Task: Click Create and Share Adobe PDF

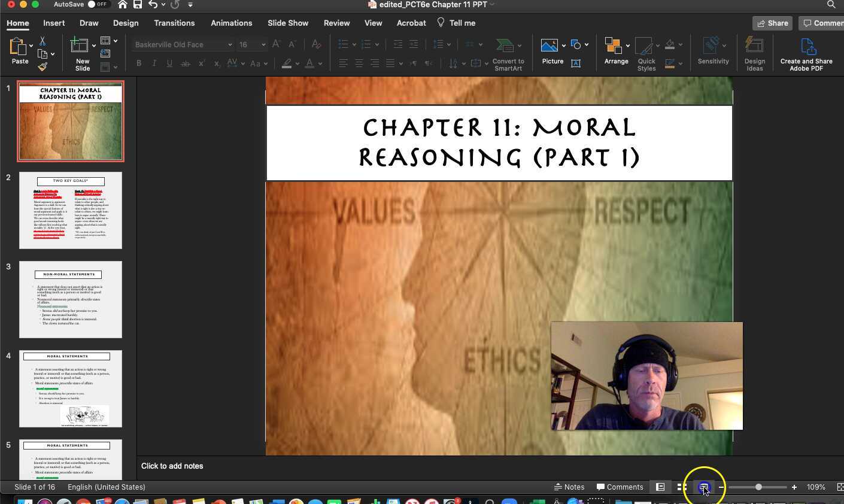Action: [806, 53]
